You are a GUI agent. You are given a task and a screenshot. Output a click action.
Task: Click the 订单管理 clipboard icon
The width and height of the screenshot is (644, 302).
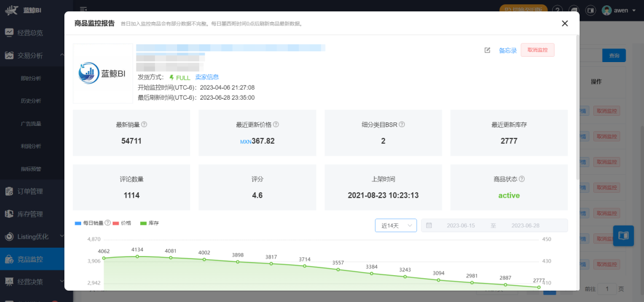point(9,191)
